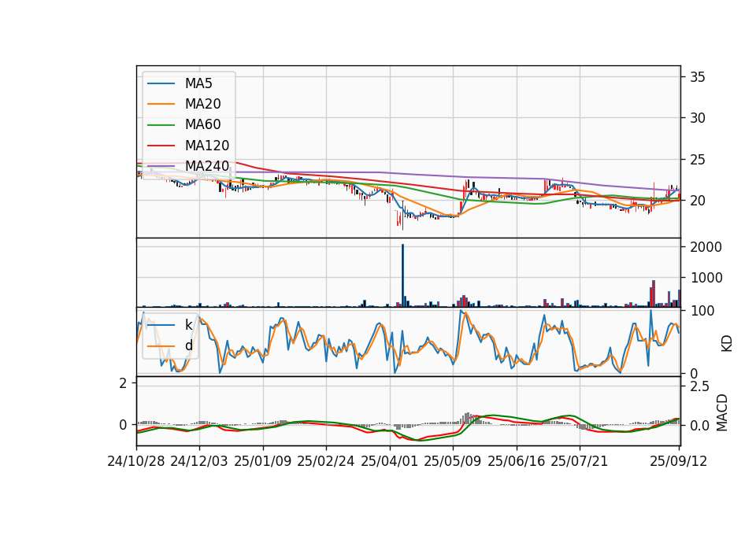Click the 35 price axis tick
The image size is (756, 543).
coord(697,77)
